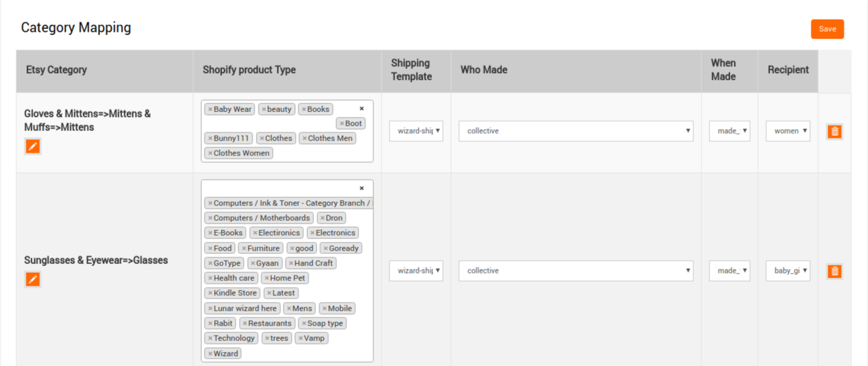Viewport: 868px width, 366px height.
Task: Remove the Books tag
Action: coord(304,109)
